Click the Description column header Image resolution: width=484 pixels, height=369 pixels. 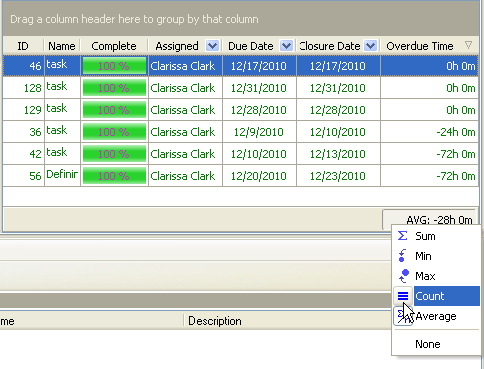click(x=215, y=321)
